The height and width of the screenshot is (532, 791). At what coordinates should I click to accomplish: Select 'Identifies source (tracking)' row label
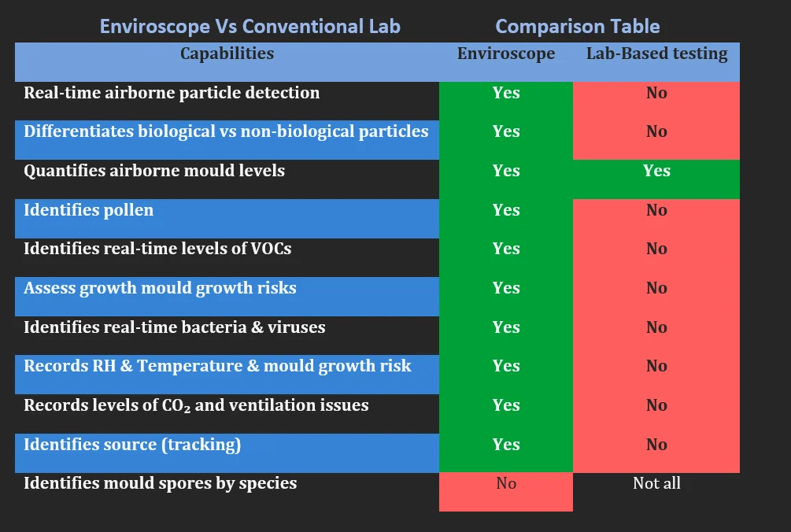(132, 445)
